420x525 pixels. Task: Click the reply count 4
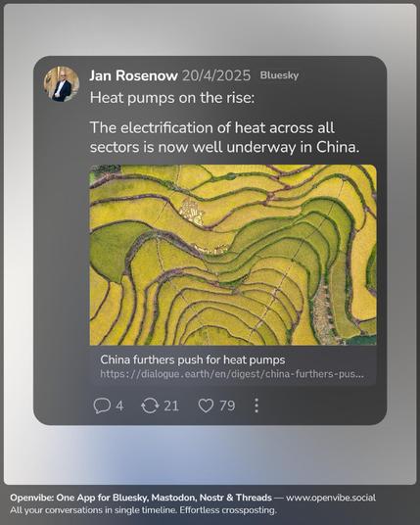point(119,406)
